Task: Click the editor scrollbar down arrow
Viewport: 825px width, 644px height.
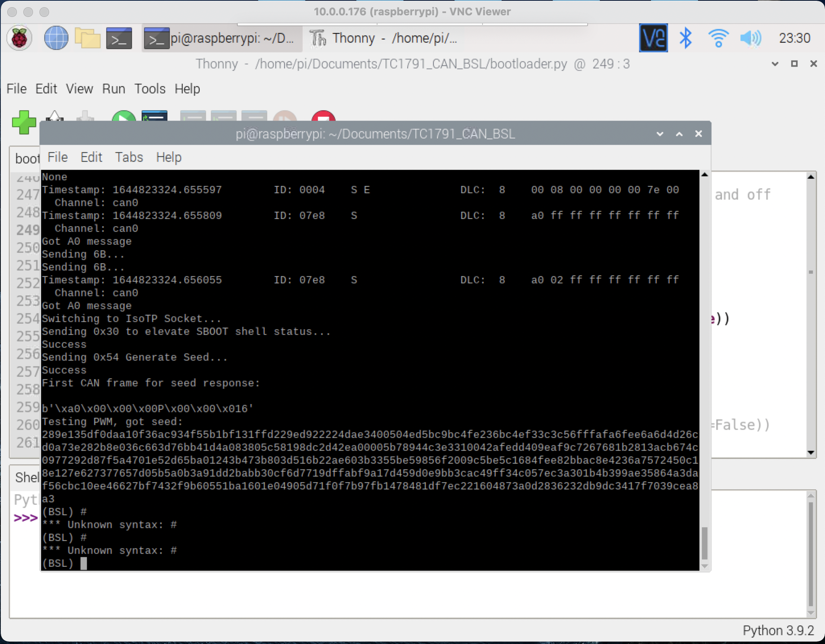Action: 811,453
